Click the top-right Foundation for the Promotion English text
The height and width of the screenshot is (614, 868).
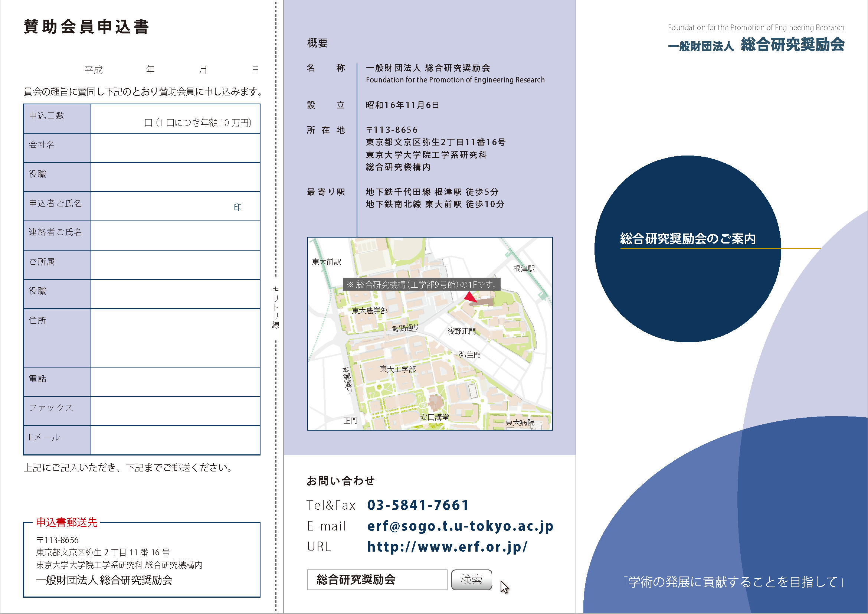pyautogui.click(x=756, y=27)
